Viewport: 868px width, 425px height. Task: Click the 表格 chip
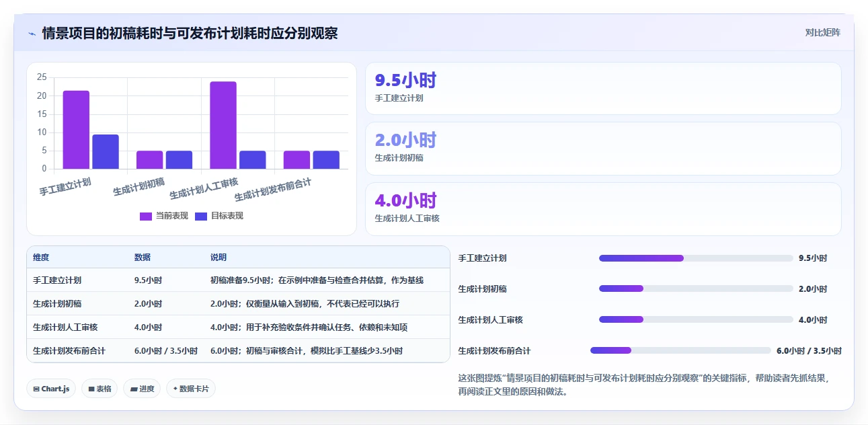[100, 389]
